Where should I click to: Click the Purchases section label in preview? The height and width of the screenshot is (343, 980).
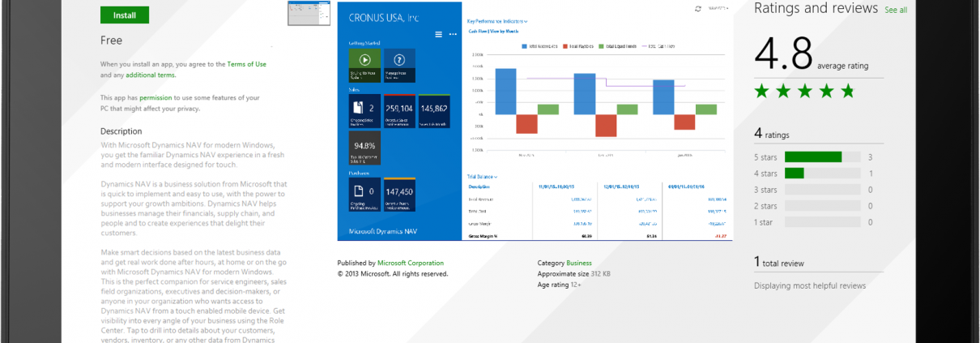pos(359,173)
